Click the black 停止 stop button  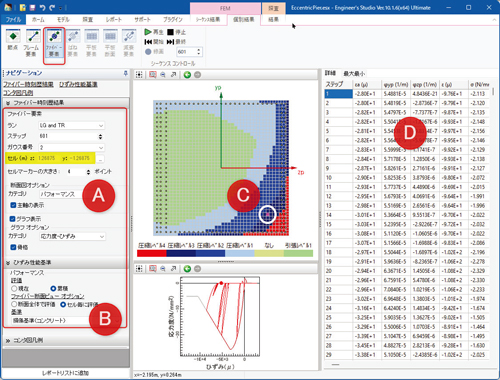point(176,32)
